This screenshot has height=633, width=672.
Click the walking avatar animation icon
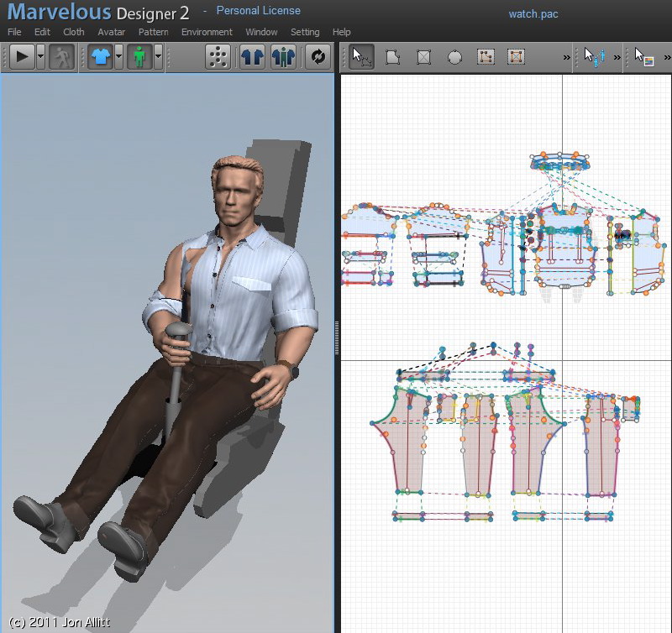tap(61, 56)
